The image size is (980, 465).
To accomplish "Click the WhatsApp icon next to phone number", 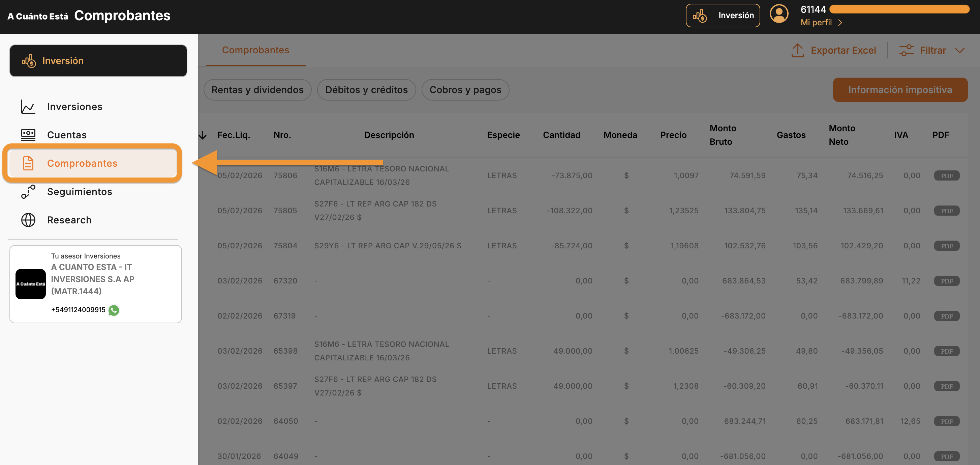I will 114,310.
